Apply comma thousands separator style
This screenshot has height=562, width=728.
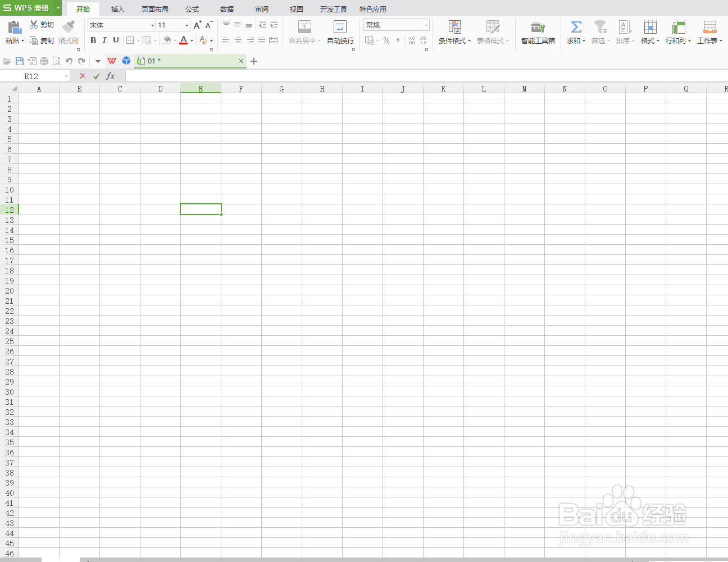(x=398, y=40)
